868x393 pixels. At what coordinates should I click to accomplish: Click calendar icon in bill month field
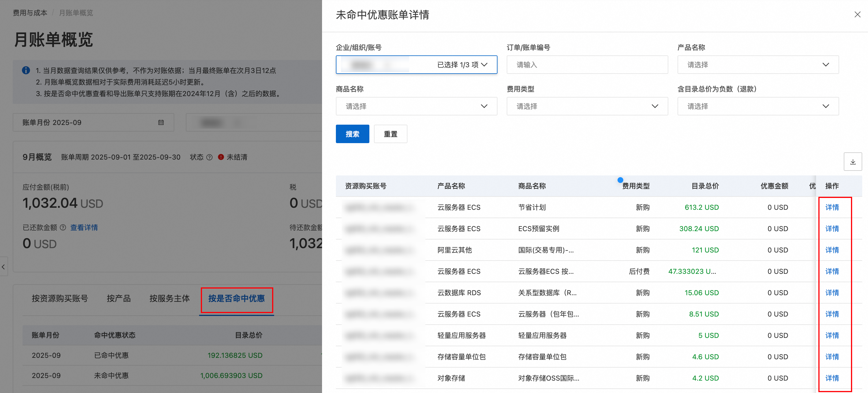(x=161, y=122)
